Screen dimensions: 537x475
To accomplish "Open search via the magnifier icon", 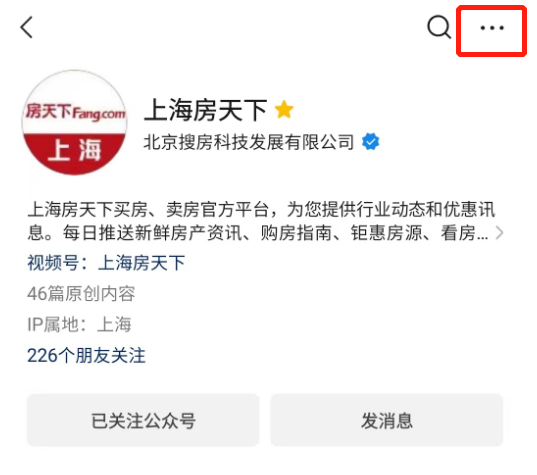I will click(x=439, y=27).
